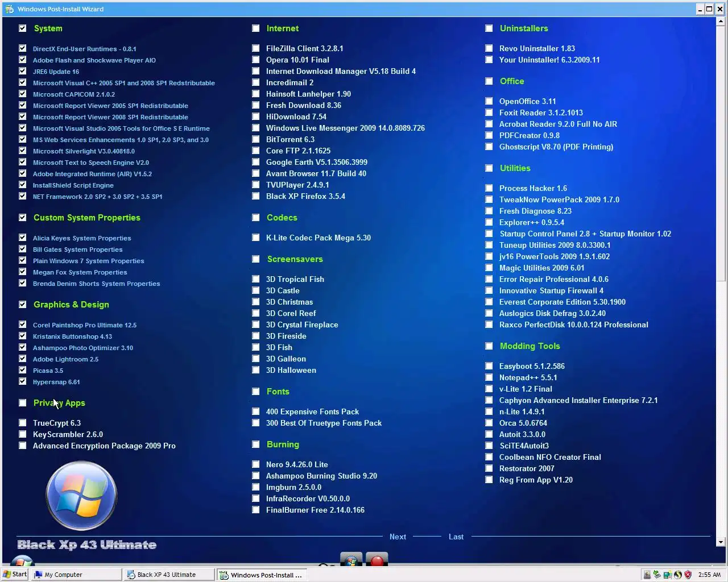Click the vertical scrollbar thumb
The width and height of the screenshot is (728, 582).
(x=722, y=153)
